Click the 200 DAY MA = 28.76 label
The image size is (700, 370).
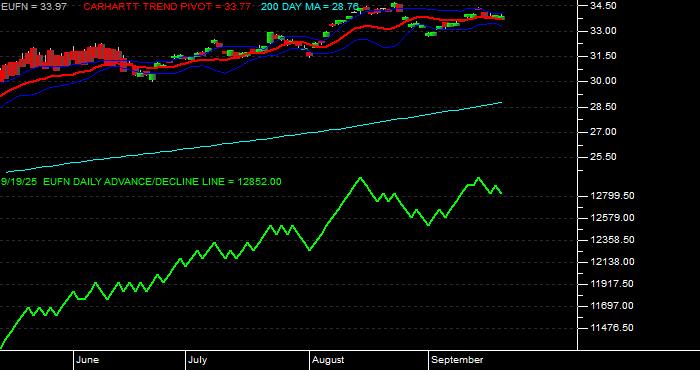310,7
